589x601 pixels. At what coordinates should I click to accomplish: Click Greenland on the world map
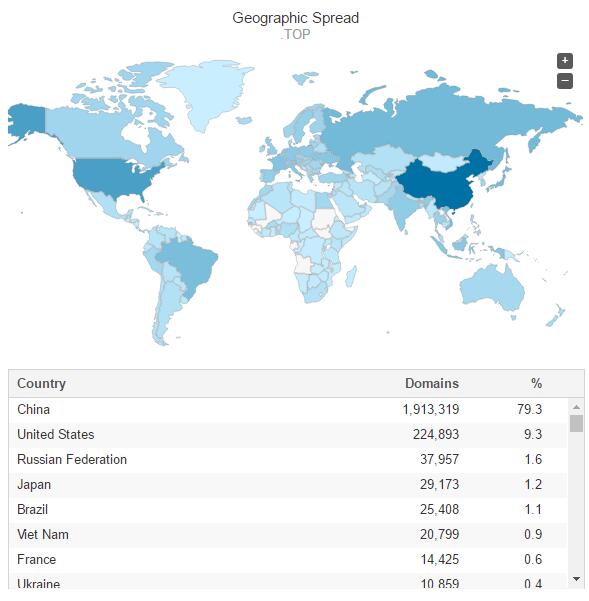[205, 94]
